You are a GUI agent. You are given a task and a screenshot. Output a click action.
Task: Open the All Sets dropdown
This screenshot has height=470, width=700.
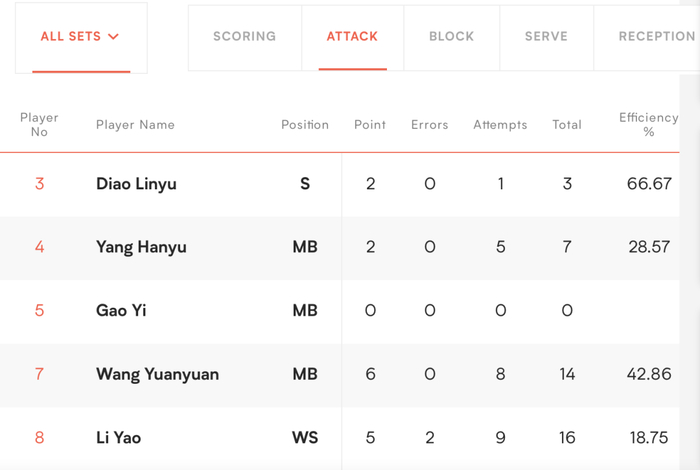[80, 37]
